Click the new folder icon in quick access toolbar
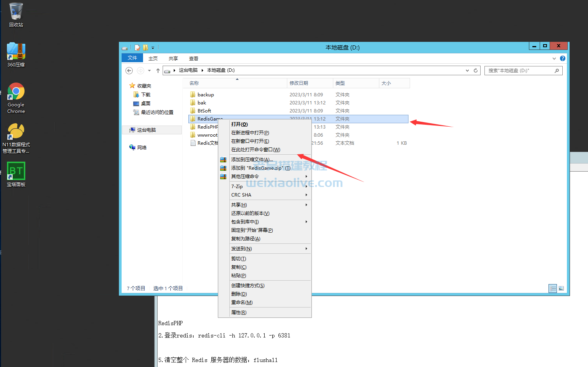This screenshot has width=588, height=367. (145, 47)
